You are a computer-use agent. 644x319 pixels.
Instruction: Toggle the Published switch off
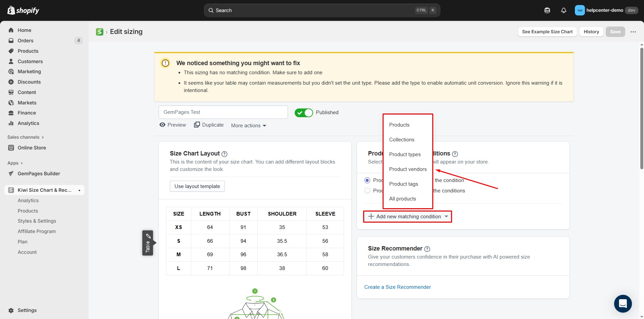point(303,113)
